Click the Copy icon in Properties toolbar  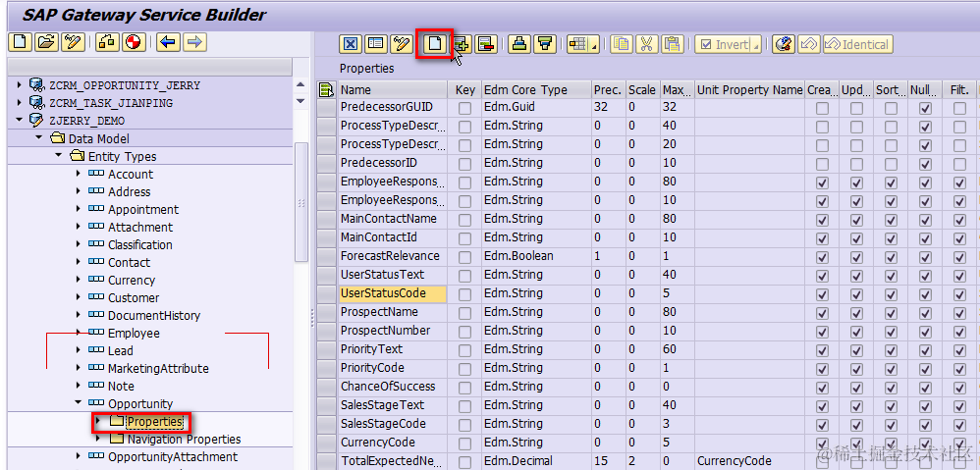pyautogui.click(x=622, y=44)
